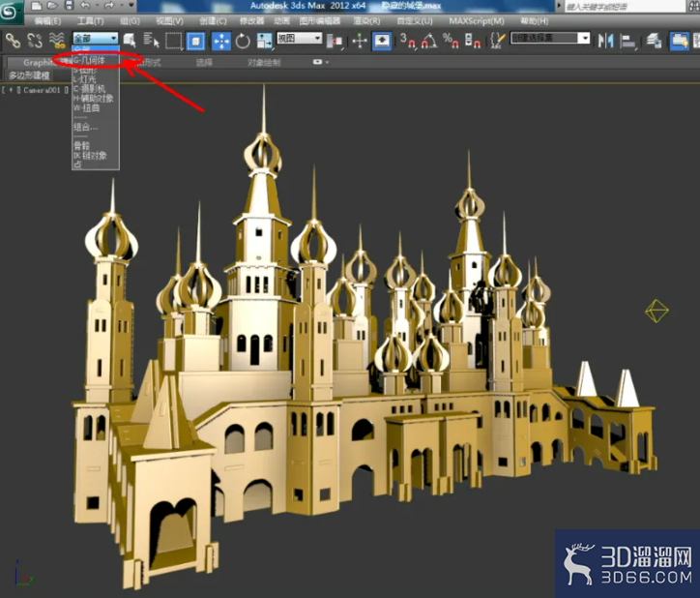Undo the last action
700x598 pixels.
pyautogui.click(x=85, y=6)
